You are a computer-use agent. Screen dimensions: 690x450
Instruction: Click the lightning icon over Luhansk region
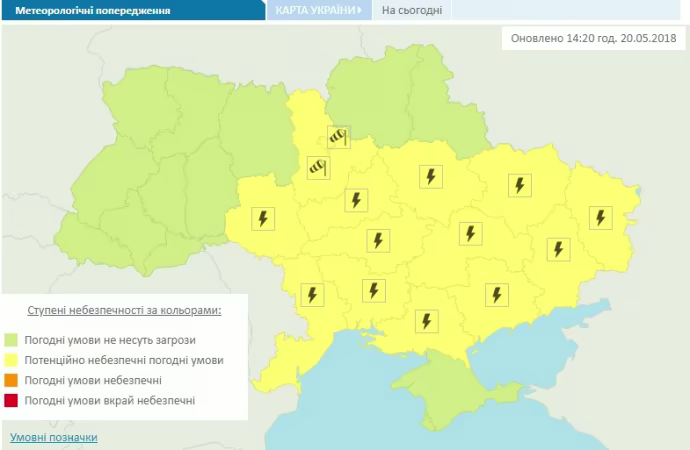click(x=599, y=217)
